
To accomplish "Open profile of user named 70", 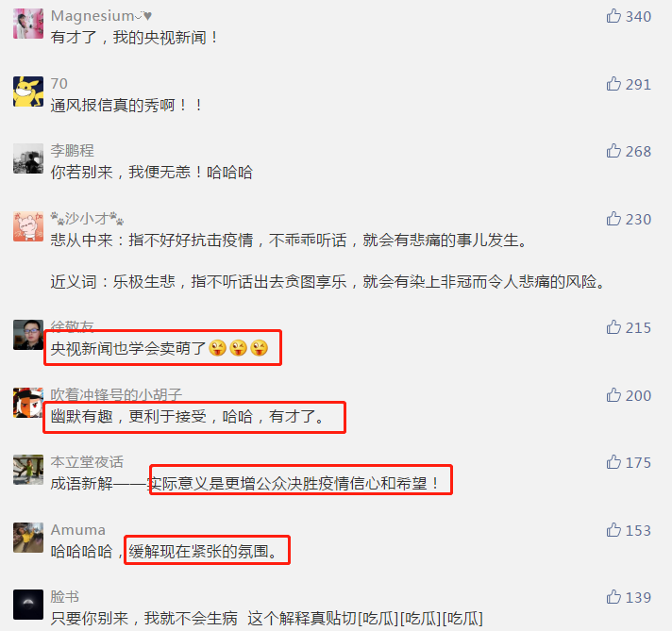I will pyautogui.click(x=59, y=84).
